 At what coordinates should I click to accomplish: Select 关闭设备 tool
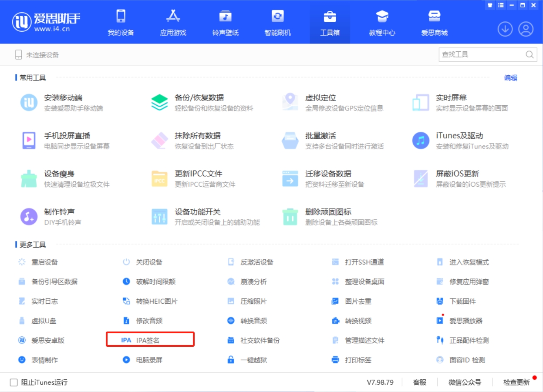point(142,262)
